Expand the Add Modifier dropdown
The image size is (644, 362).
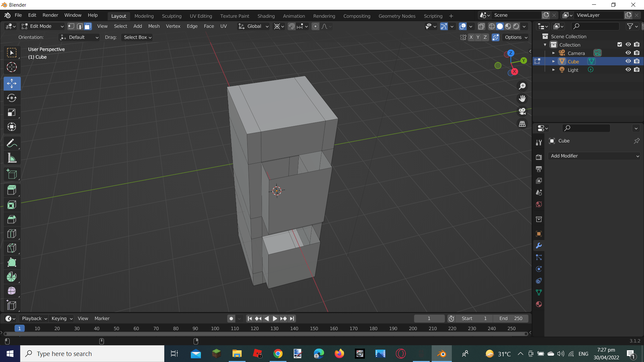[594, 156]
